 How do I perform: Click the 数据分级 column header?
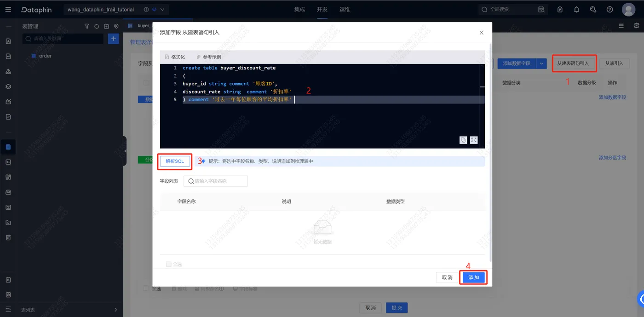tap(586, 83)
